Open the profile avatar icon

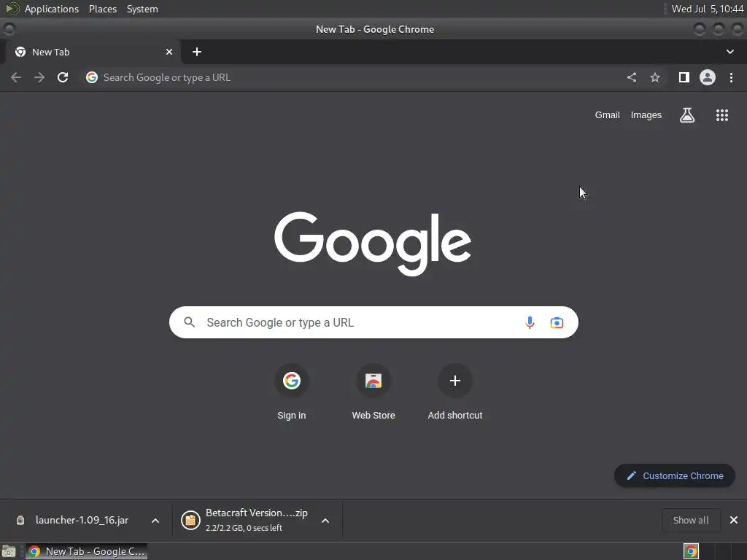click(708, 77)
